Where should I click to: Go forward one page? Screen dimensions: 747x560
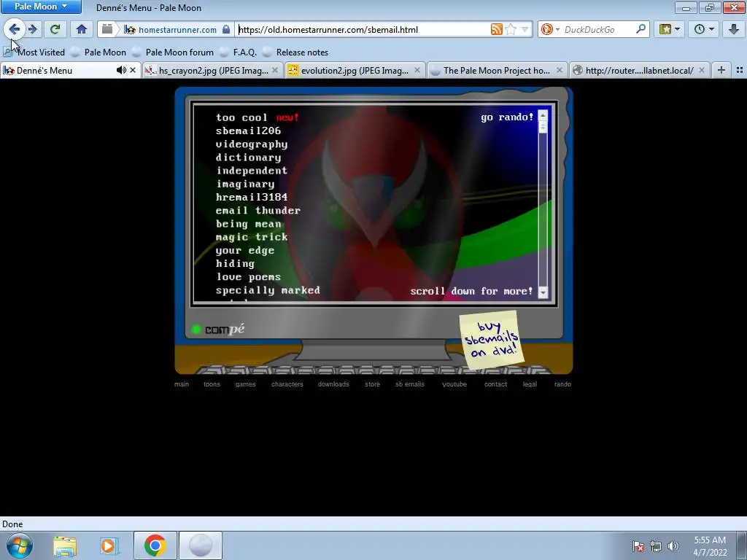(x=33, y=29)
